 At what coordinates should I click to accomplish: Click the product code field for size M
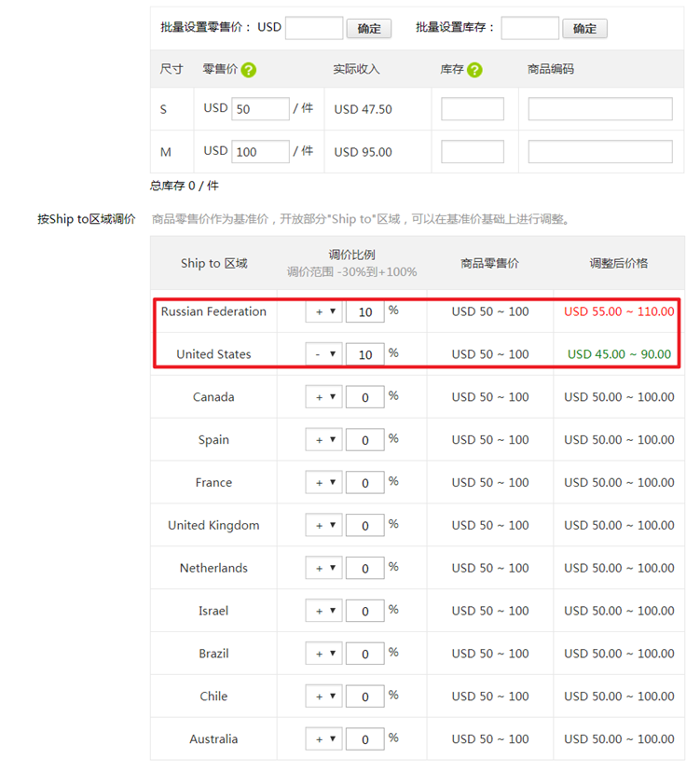tap(600, 152)
